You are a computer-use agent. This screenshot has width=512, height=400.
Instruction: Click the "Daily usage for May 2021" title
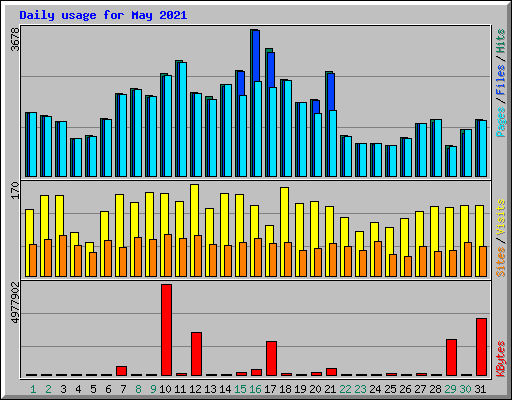click(x=103, y=15)
